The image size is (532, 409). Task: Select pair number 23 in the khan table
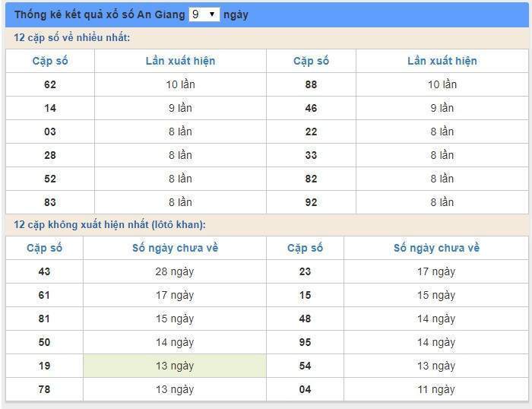point(305,271)
